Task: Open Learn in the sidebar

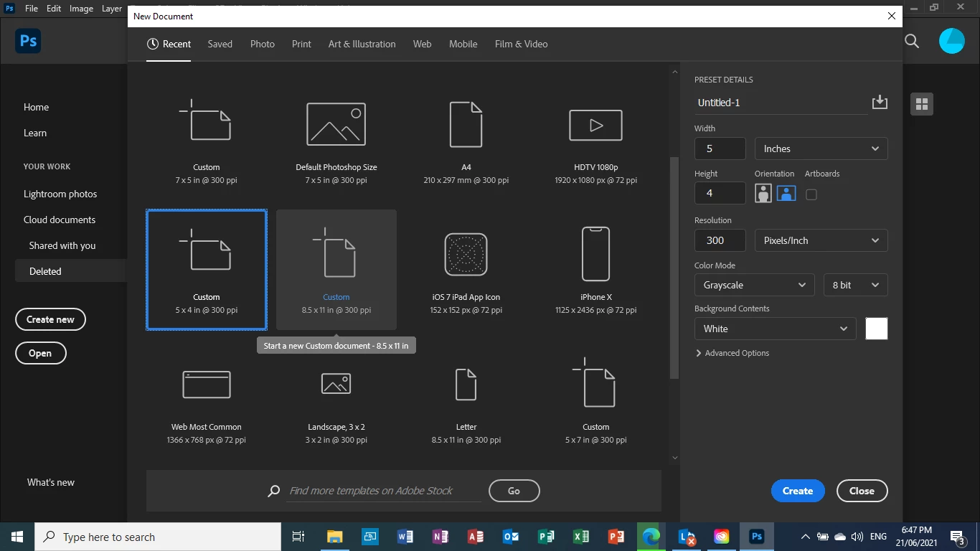Action: click(x=35, y=133)
